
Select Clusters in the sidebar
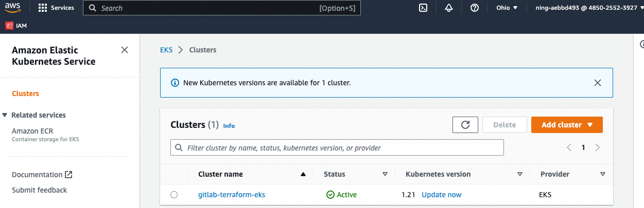(25, 93)
